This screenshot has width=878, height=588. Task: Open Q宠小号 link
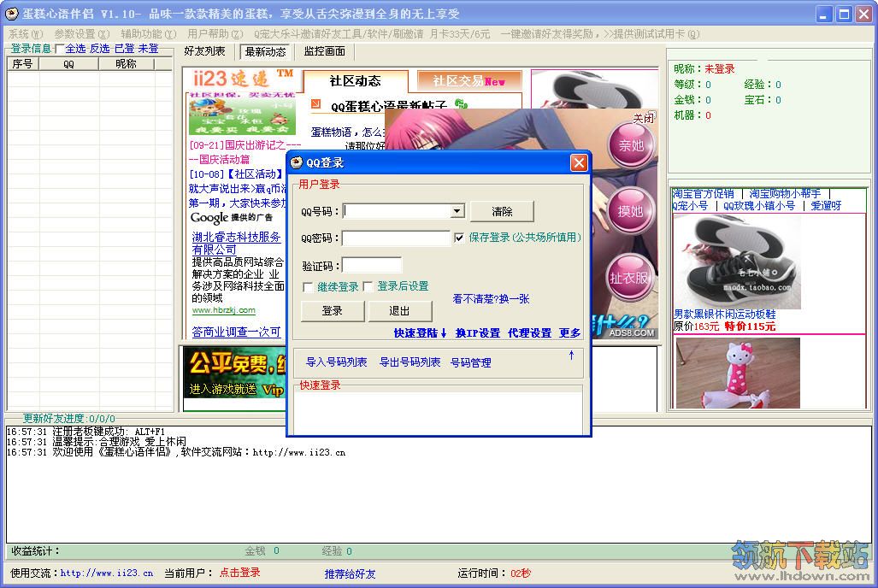pyautogui.click(x=690, y=205)
